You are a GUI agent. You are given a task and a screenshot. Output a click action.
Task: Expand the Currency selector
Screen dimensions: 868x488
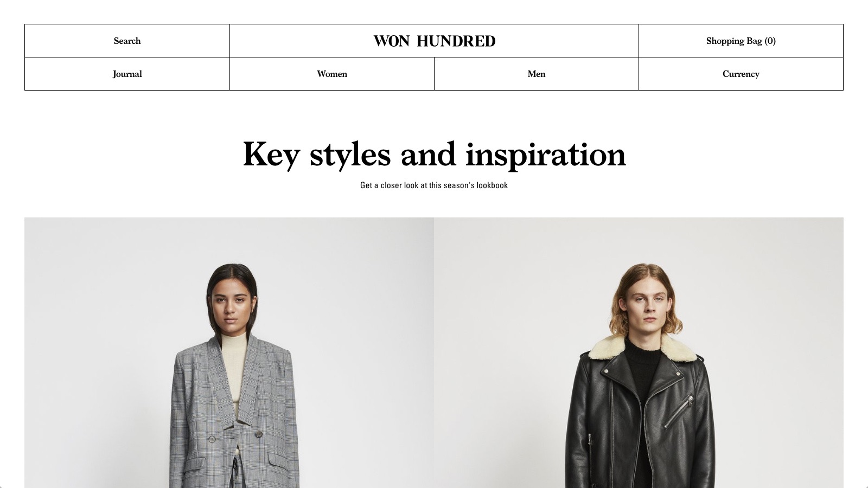click(741, 74)
